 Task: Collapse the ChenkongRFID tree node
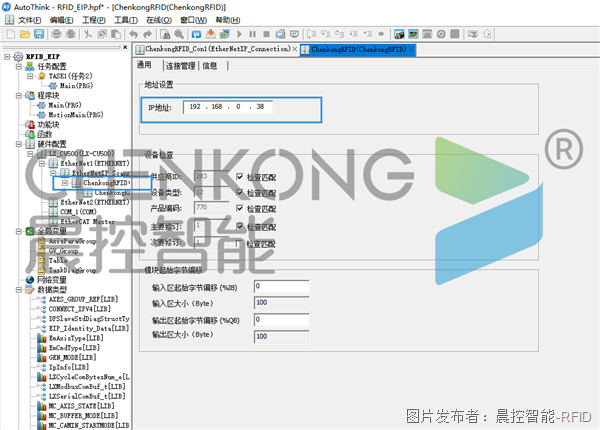(x=65, y=183)
